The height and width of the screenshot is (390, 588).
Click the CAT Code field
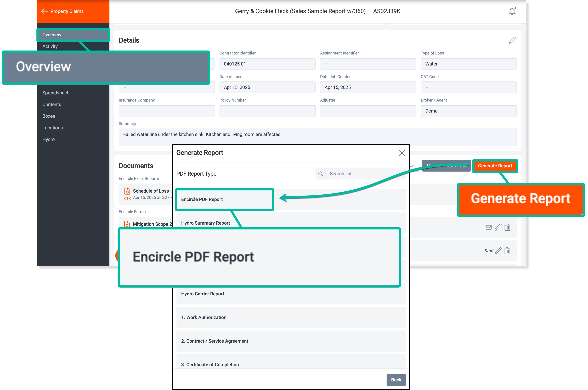pyautogui.click(x=469, y=87)
